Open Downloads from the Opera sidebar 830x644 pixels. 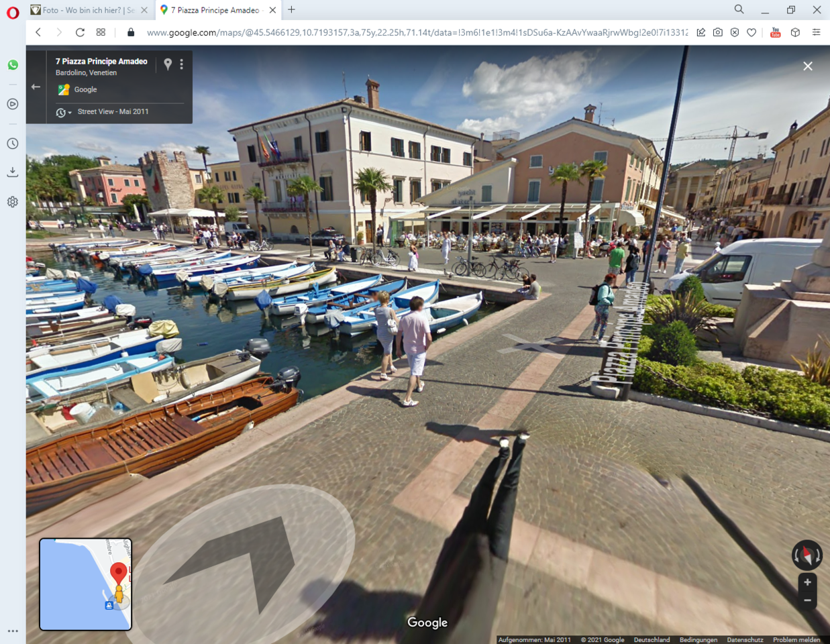coord(13,172)
